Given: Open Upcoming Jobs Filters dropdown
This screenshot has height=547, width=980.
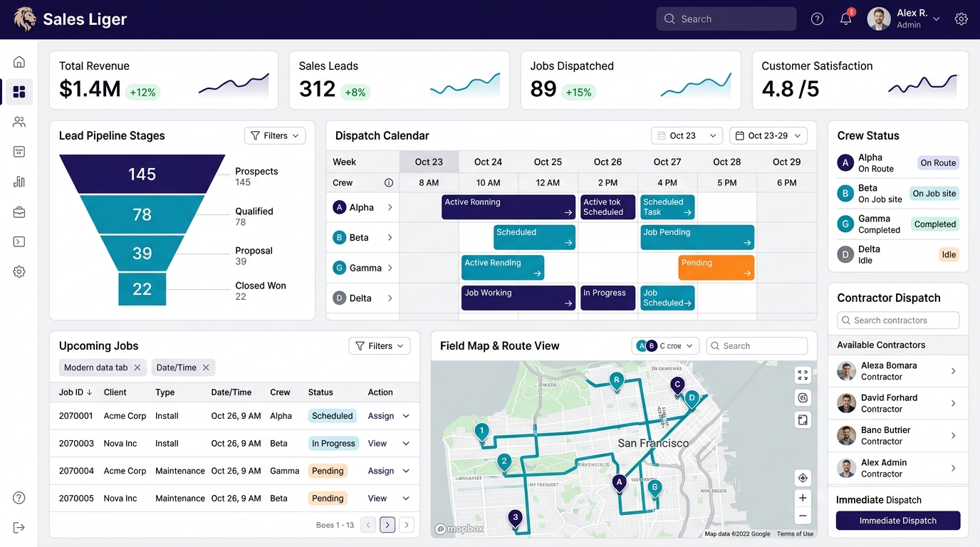Looking at the screenshot, I should tap(380, 345).
